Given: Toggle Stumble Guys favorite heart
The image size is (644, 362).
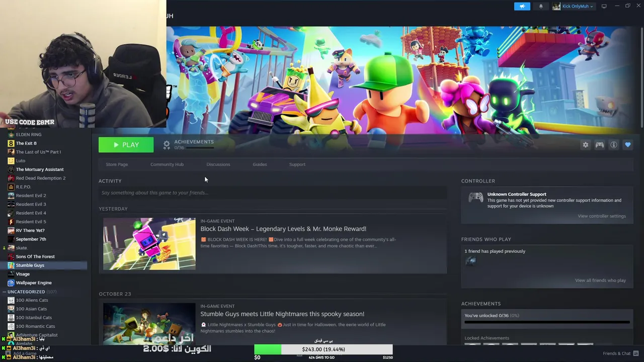Looking at the screenshot, I should pos(627,145).
